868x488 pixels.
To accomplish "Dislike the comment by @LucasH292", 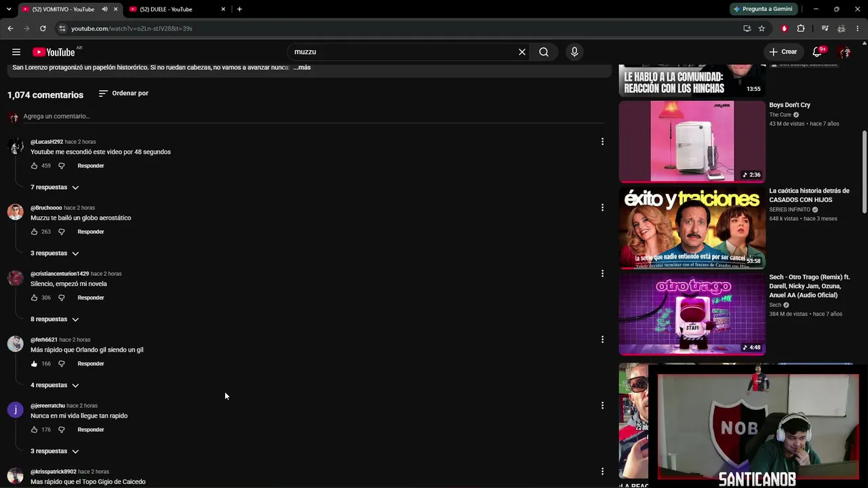I will coord(61,166).
